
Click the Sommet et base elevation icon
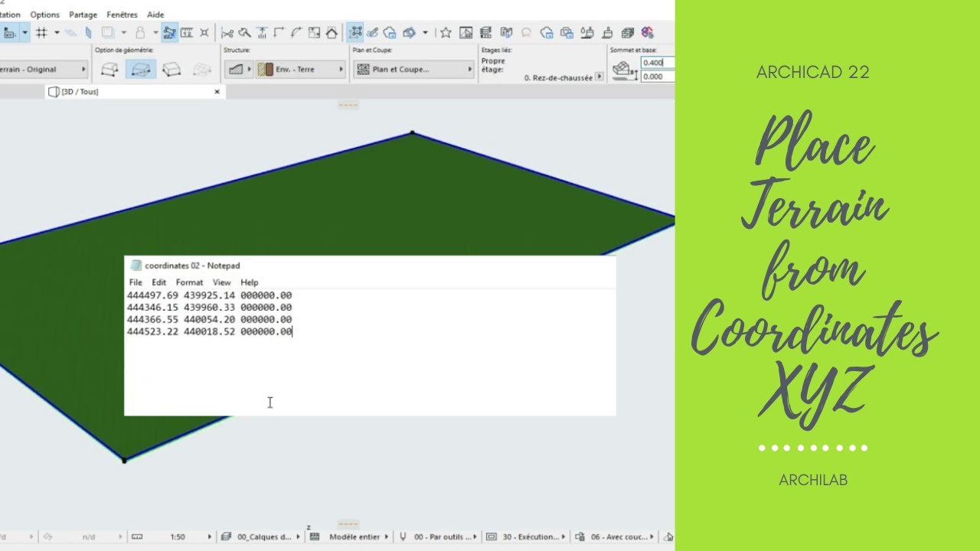[625, 69]
